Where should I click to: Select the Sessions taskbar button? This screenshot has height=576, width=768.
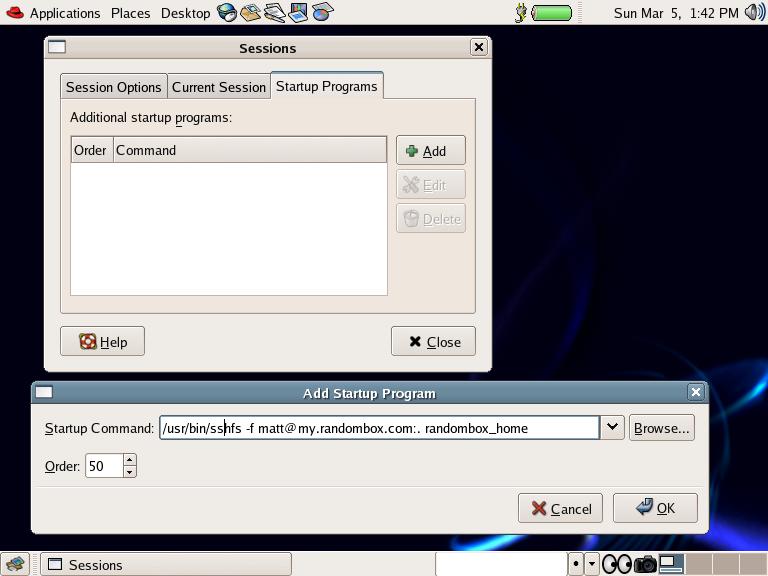pos(166,565)
